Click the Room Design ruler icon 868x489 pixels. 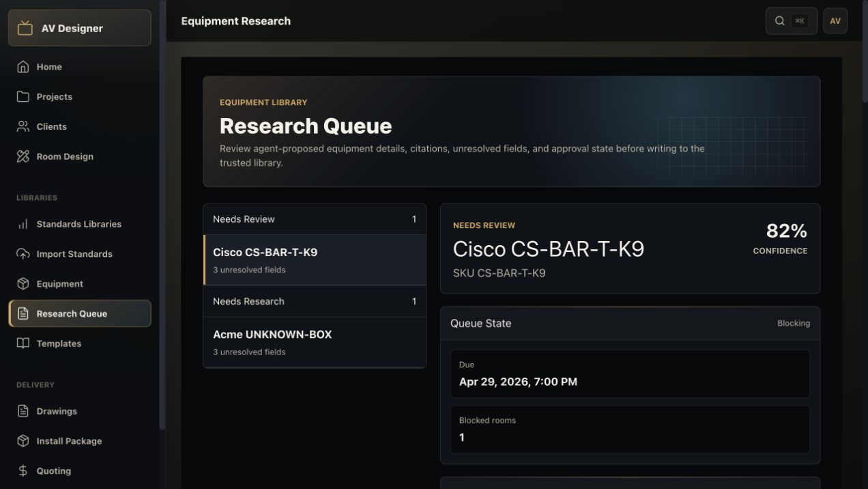coord(23,156)
